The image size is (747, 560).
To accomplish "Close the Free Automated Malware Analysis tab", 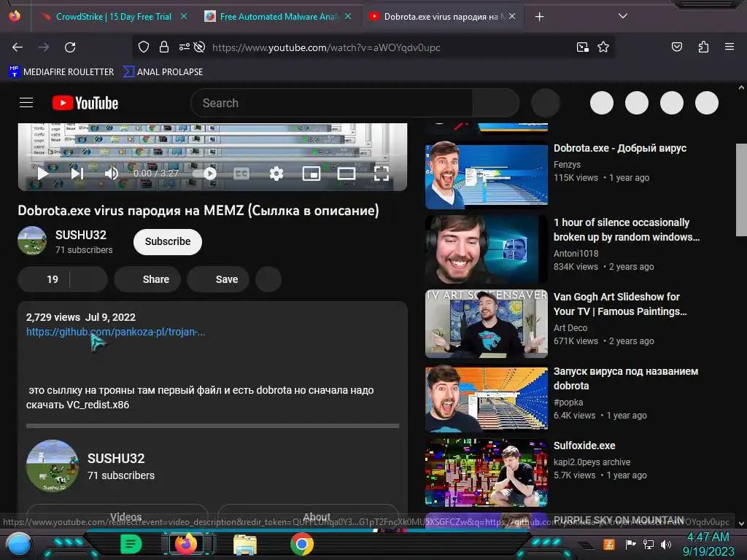I will pyautogui.click(x=348, y=16).
